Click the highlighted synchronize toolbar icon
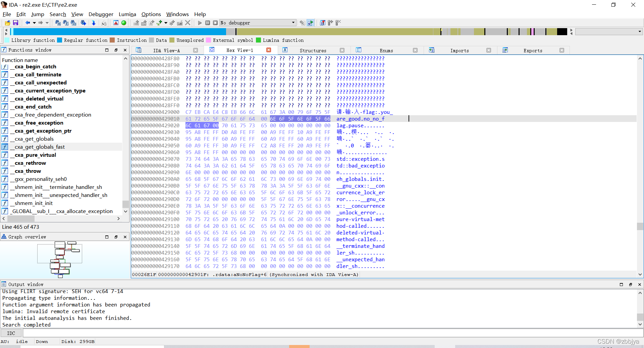The height and width of the screenshot is (348, 644). click(x=311, y=23)
